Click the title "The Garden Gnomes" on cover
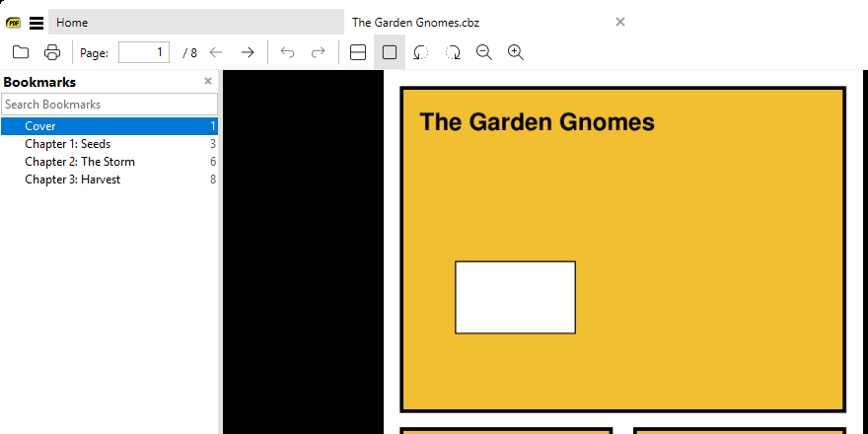 (537, 121)
